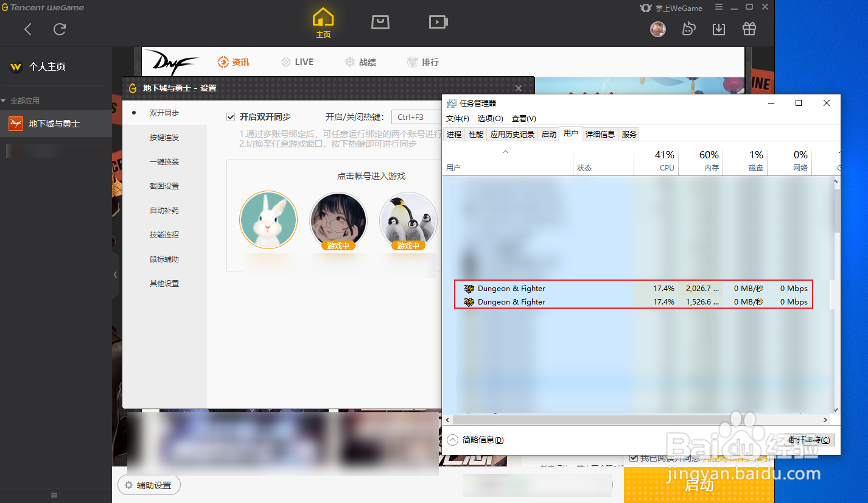Screen dimensions: 868x503
Task: Select the Dungeon & Fighter row using 1,526.6 memory
Action: pos(634,302)
